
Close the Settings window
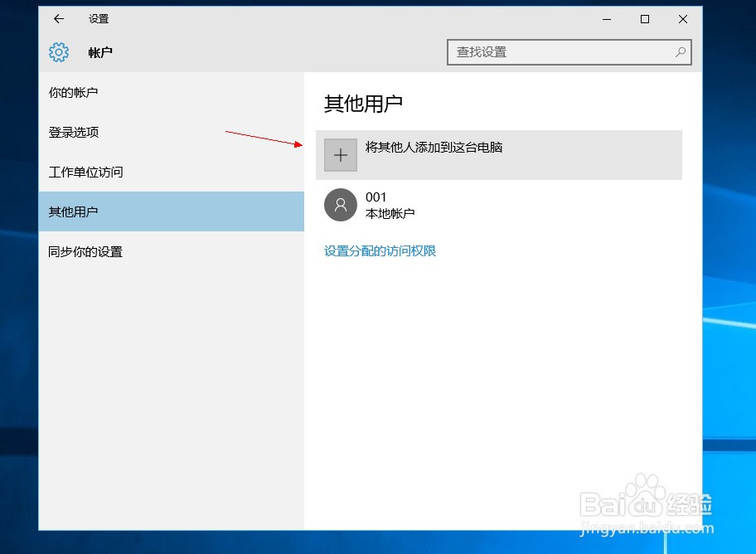pyautogui.click(x=683, y=19)
